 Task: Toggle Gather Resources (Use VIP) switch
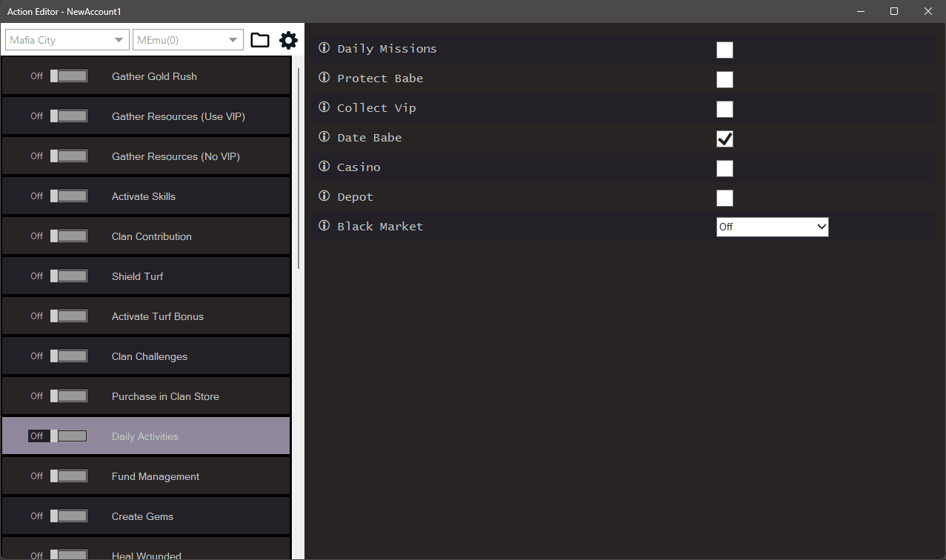point(69,116)
